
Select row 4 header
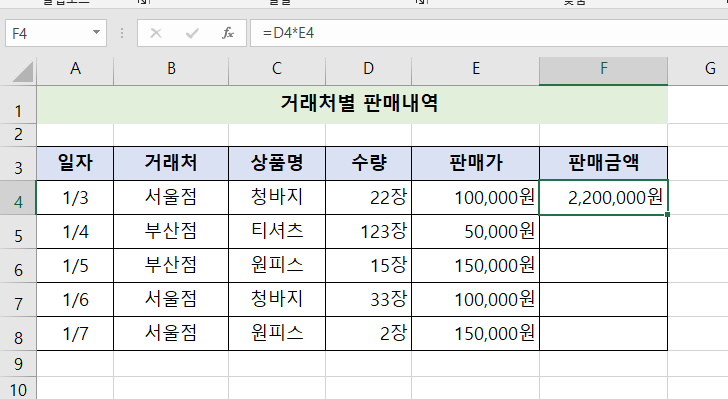(18, 197)
